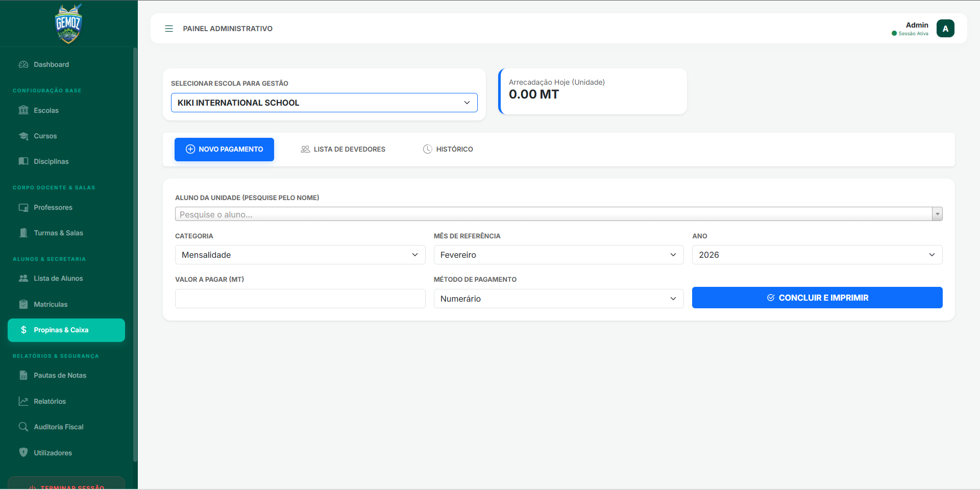
Task: Click the Utilizadores shield icon
Action: click(23, 452)
